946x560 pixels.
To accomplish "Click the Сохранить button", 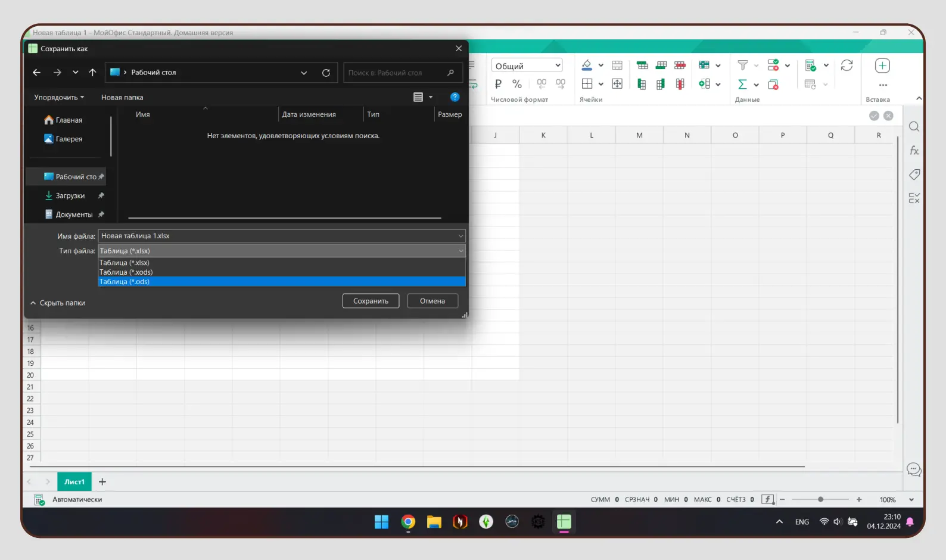I will [371, 301].
